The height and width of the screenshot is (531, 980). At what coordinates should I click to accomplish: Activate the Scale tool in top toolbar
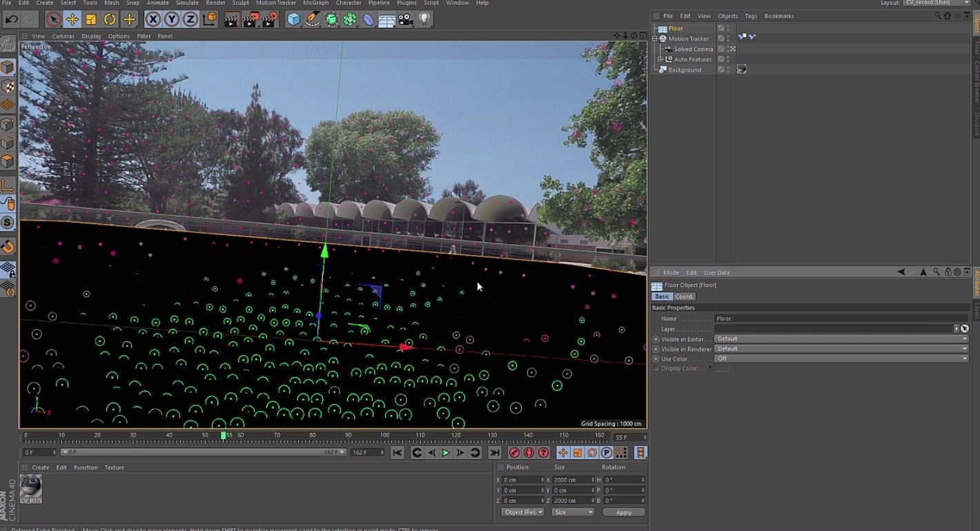tap(90, 19)
